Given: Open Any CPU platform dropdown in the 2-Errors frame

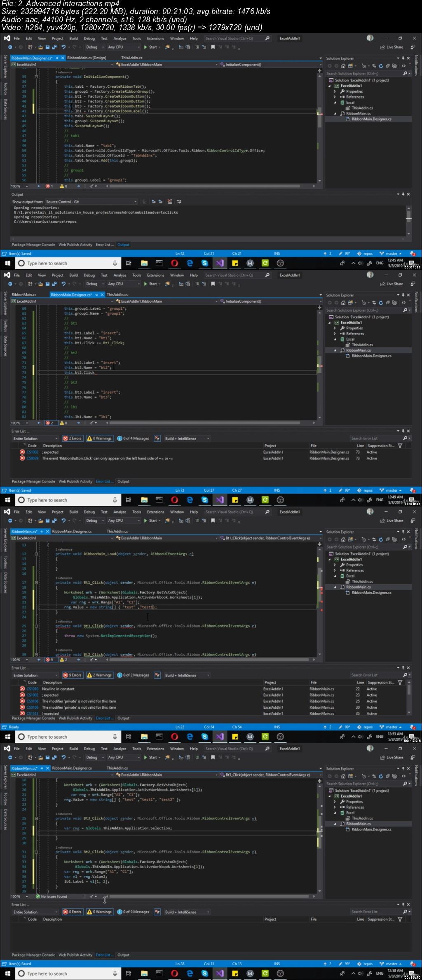Looking at the screenshot, I should coord(123,284).
